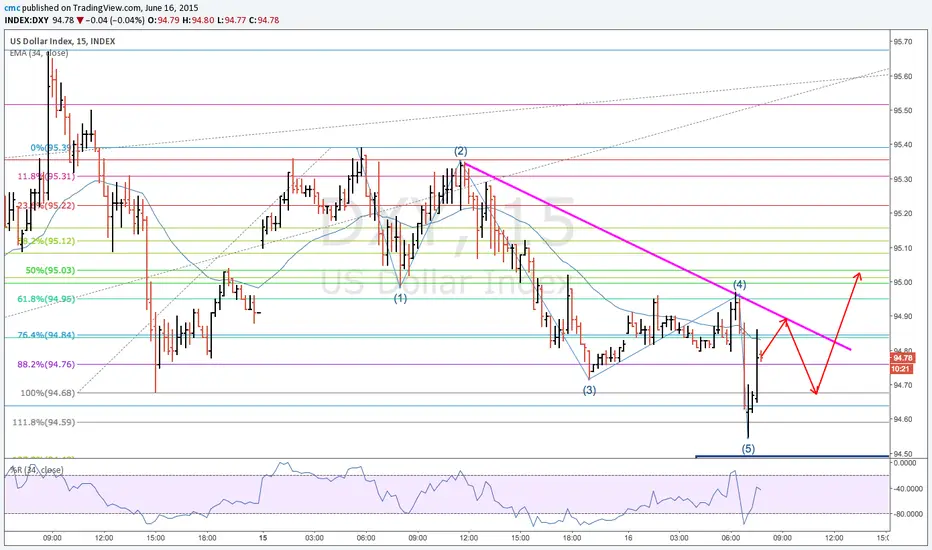Click the close value 'C:94.78' in header
The width and height of the screenshot is (932, 550).
tap(263, 20)
